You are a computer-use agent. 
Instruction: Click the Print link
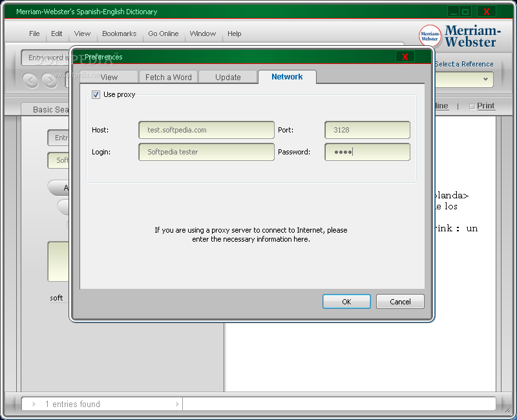coord(485,106)
